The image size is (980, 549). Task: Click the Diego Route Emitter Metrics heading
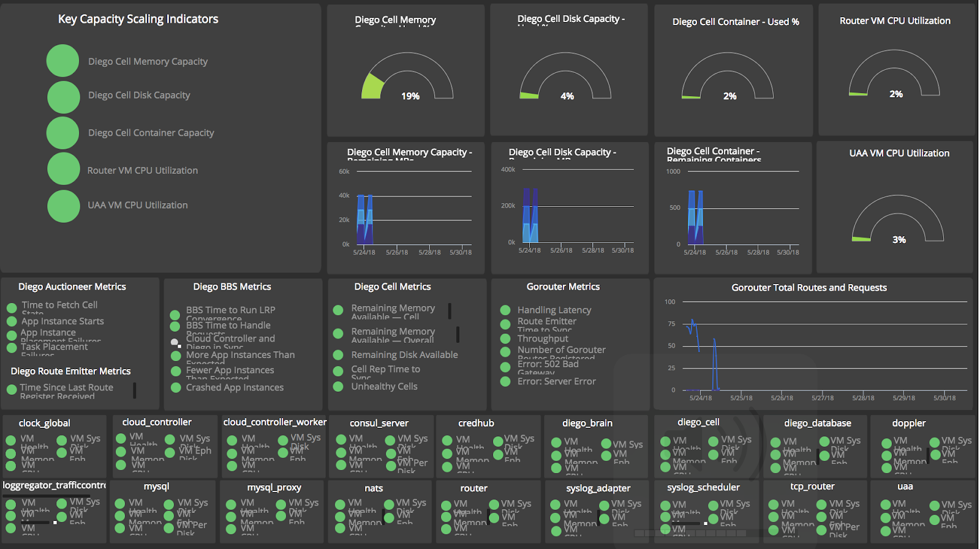(70, 371)
